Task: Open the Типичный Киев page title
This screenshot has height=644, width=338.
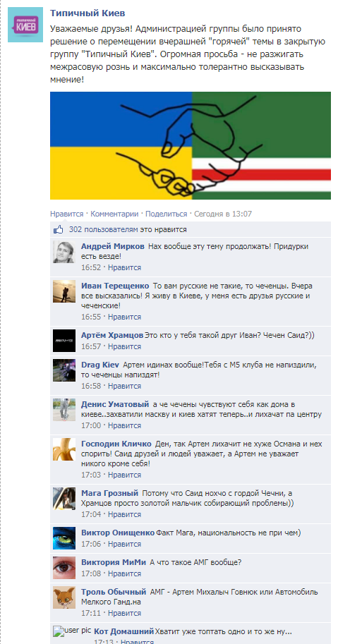Action: pos(87,13)
